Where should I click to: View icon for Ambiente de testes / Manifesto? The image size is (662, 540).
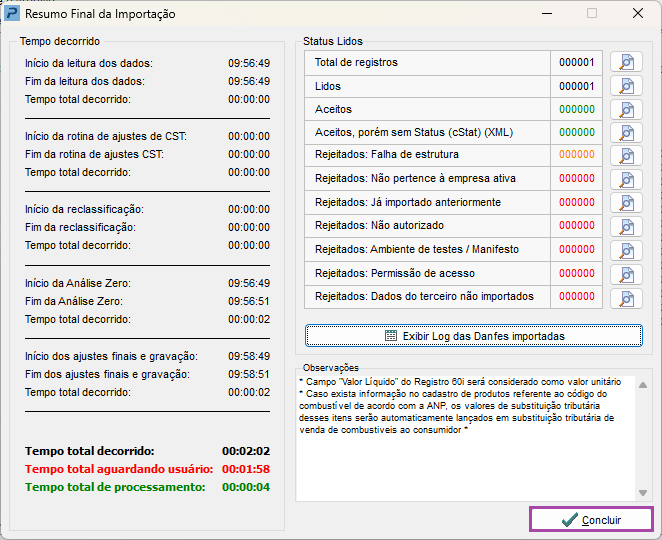tap(627, 251)
